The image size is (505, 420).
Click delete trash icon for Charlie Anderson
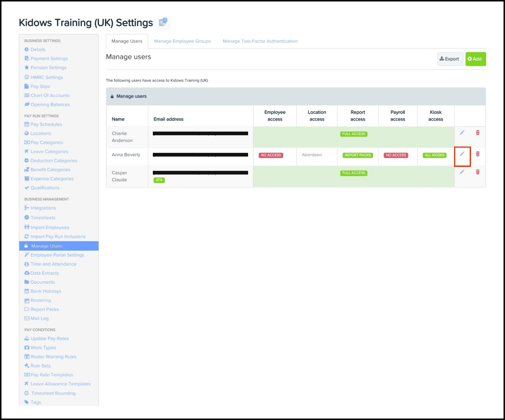(x=478, y=133)
